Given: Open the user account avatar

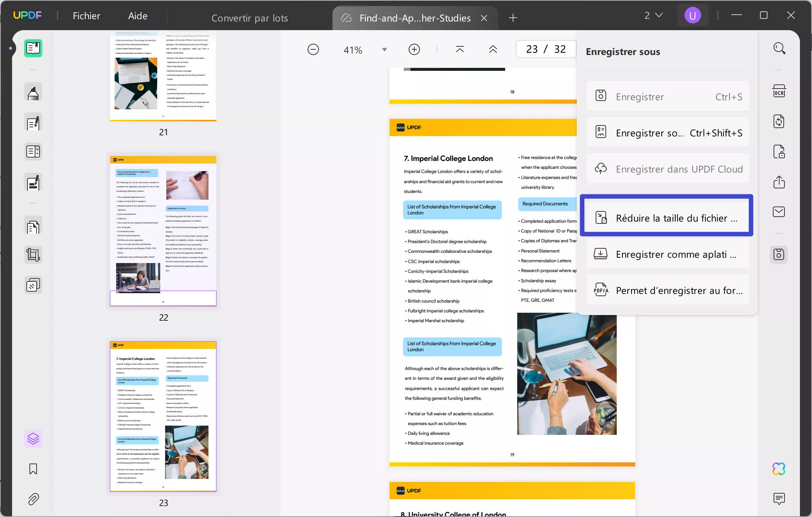Looking at the screenshot, I should click(x=692, y=15).
